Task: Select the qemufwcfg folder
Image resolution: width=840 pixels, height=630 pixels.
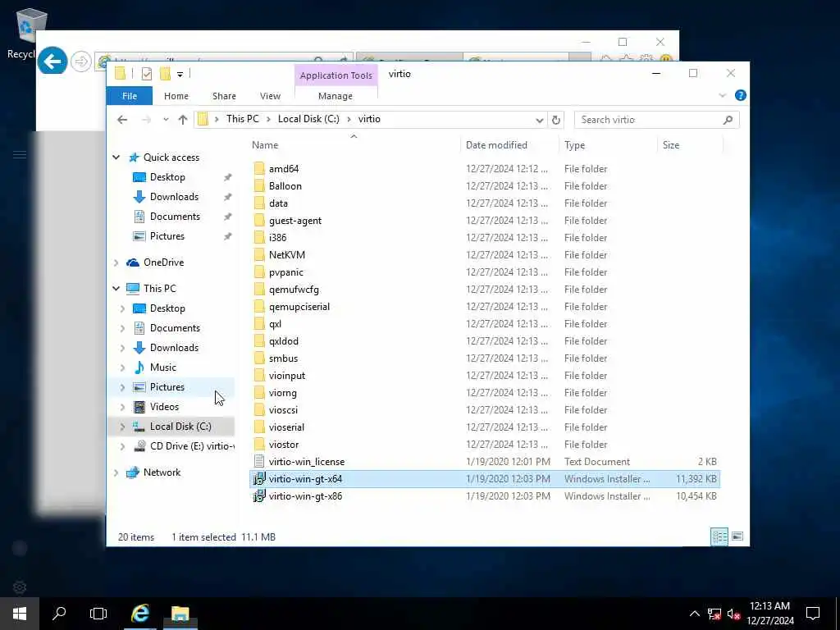Action: pos(294,290)
